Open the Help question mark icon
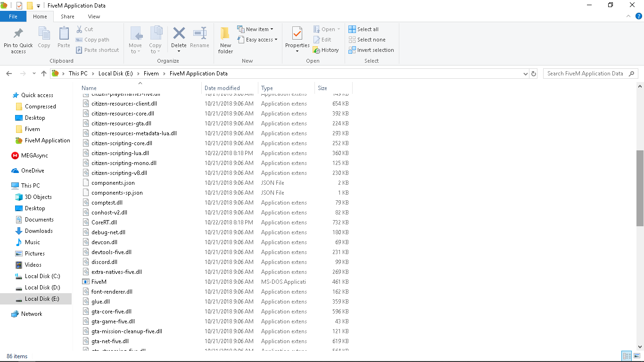Screen dimensions: 644x362 (x=639, y=16)
